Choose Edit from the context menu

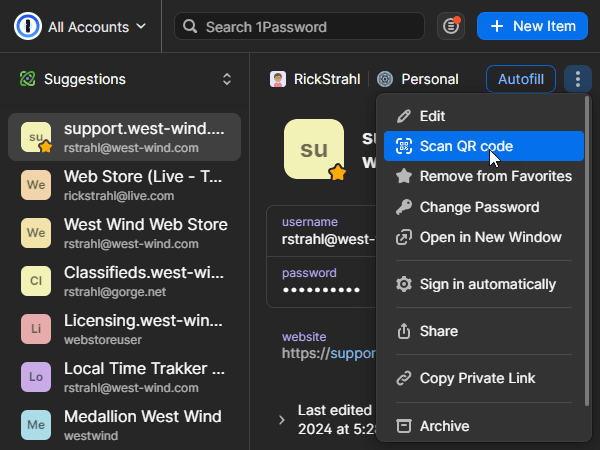pos(432,116)
